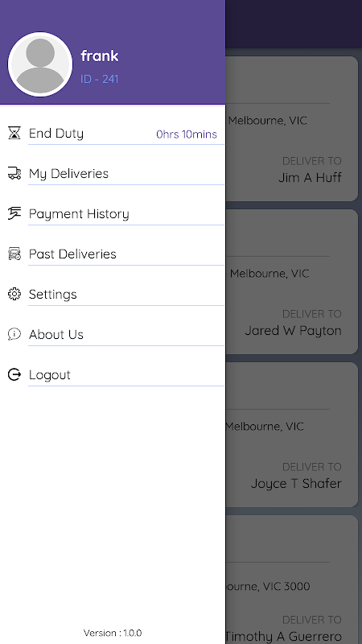
Task: Tap the End Duty label
Action: click(56, 133)
